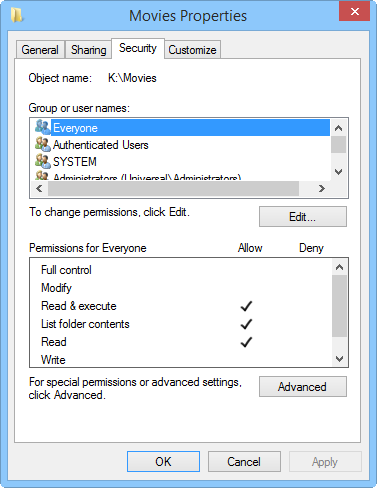Click the Allow column header
This screenshot has height=488, width=377.
point(250,248)
